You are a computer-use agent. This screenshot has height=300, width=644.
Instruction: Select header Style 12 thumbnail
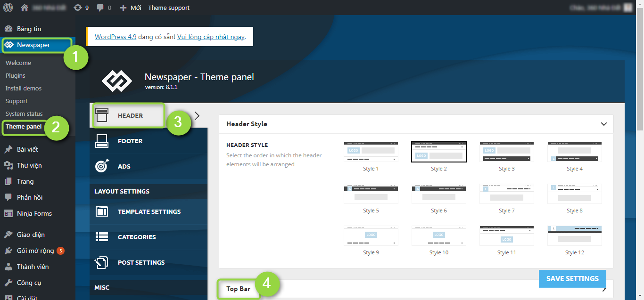click(575, 235)
